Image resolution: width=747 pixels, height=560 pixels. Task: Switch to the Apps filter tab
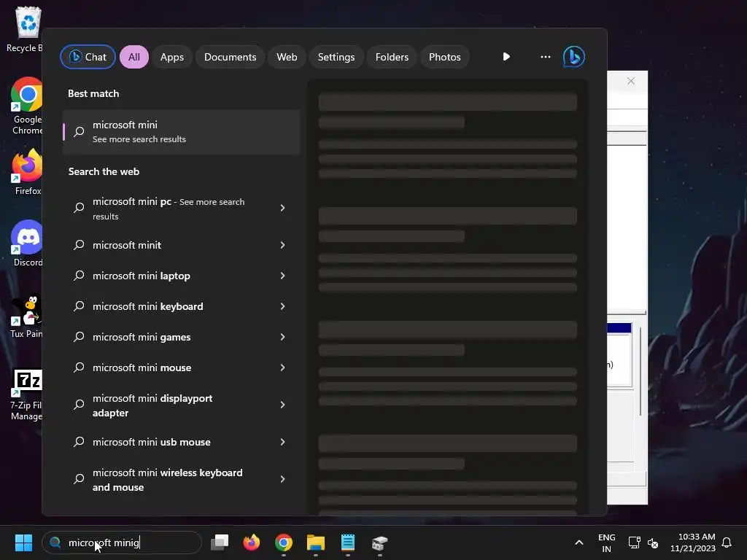point(171,57)
